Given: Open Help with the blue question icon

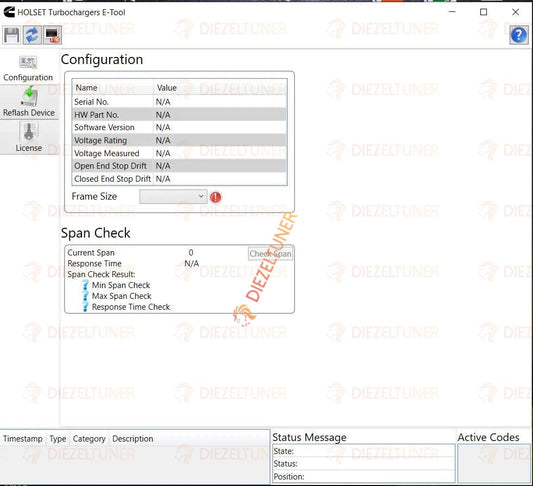Looking at the screenshot, I should coord(519,35).
